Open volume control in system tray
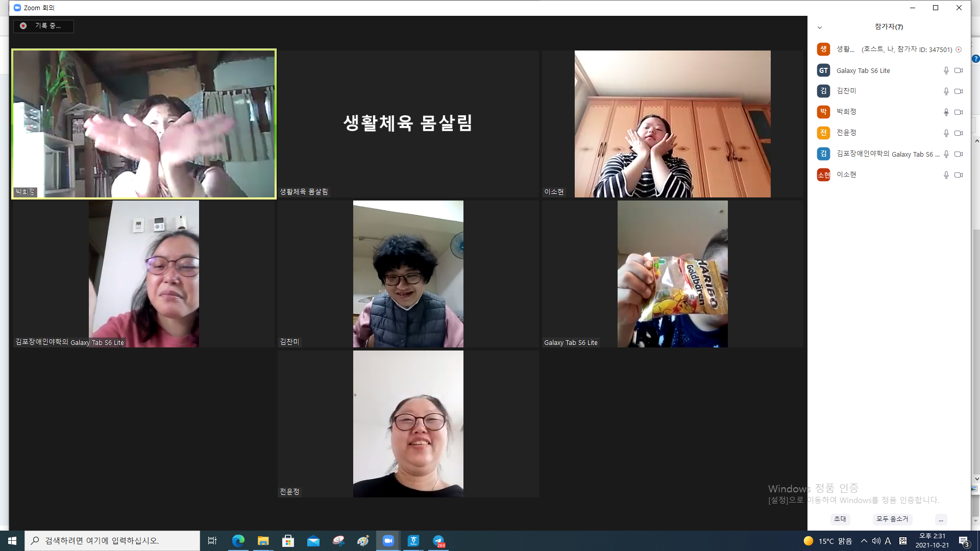980x551 pixels. [x=876, y=541]
